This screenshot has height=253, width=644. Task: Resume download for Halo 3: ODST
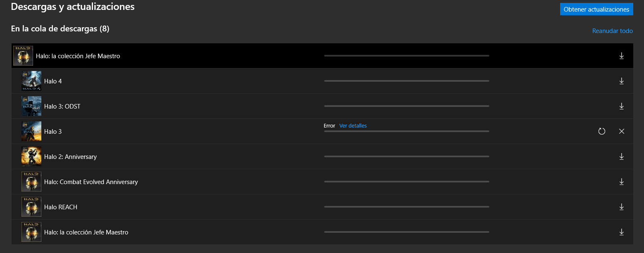pyautogui.click(x=621, y=106)
